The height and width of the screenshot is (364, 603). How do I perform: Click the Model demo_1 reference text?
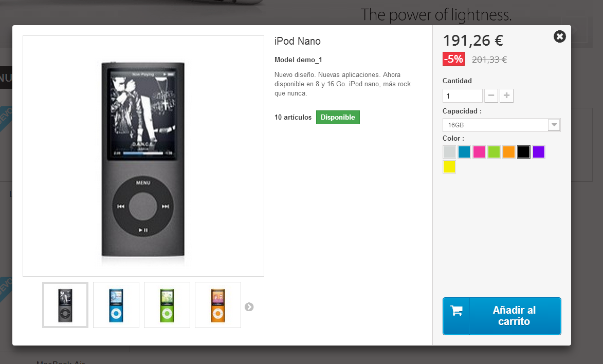coord(299,60)
